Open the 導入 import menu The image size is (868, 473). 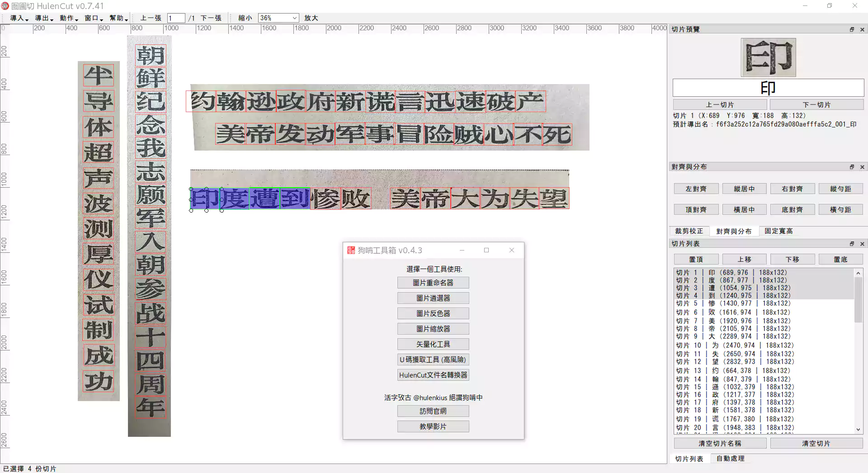19,18
